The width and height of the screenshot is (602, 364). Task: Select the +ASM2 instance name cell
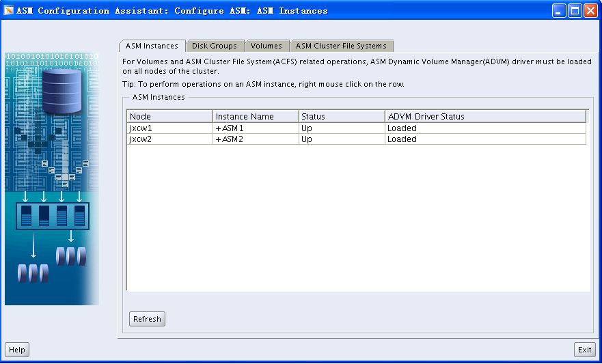click(x=256, y=139)
